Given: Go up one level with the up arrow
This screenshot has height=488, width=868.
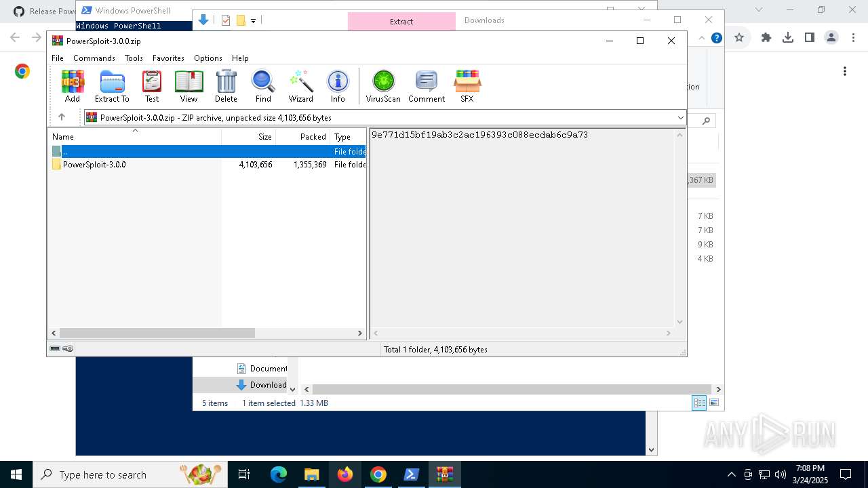Looking at the screenshot, I should pos(62,117).
